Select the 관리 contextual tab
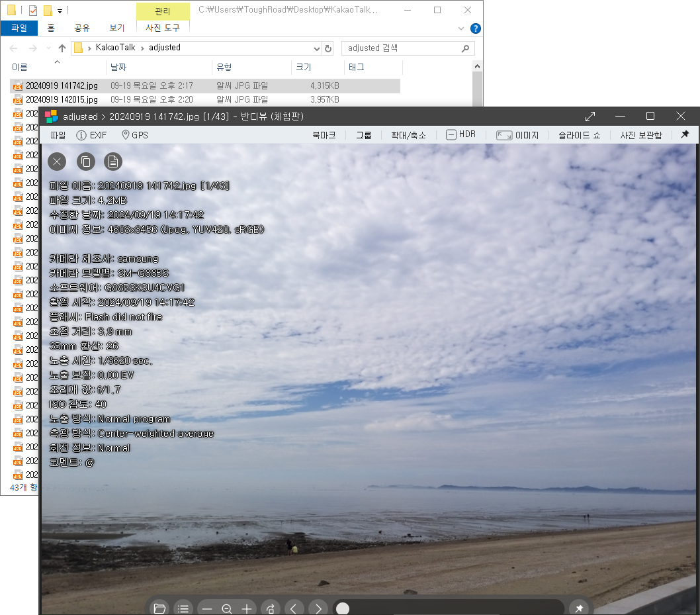 tap(163, 11)
